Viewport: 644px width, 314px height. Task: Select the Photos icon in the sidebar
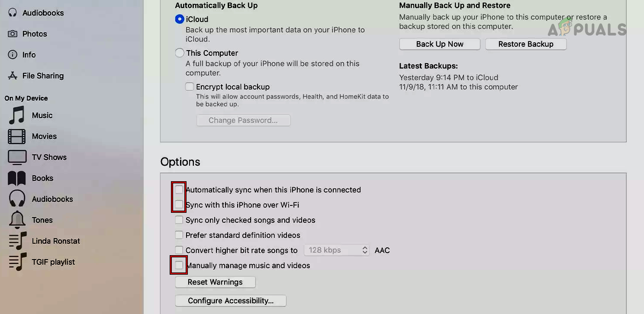(x=13, y=34)
